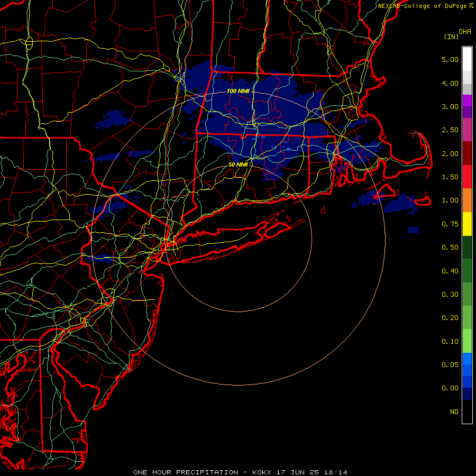Select the magenta swatch above 3.00
The width and height of the screenshot is (476, 476).
tap(467, 100)
